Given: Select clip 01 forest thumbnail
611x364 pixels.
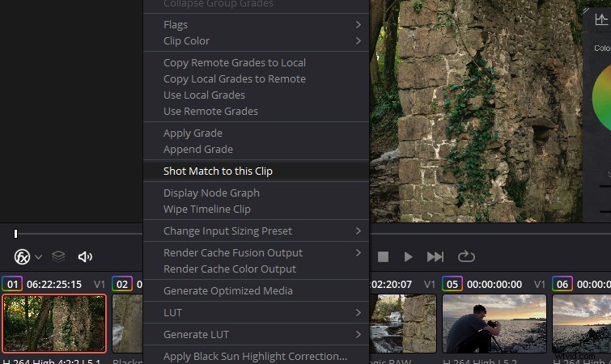Looking at the screenshot, I should pyautogui.click(x=54, y=324).
